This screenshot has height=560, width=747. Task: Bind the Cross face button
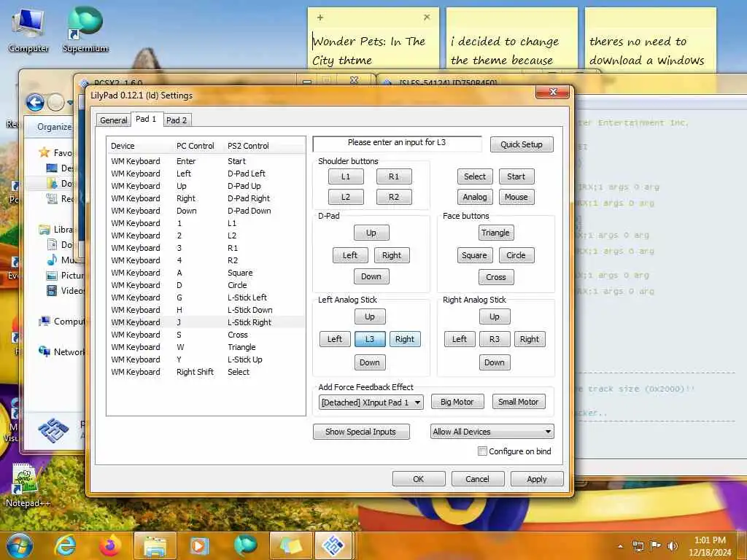pyautogui.click(x=496, y=276)
